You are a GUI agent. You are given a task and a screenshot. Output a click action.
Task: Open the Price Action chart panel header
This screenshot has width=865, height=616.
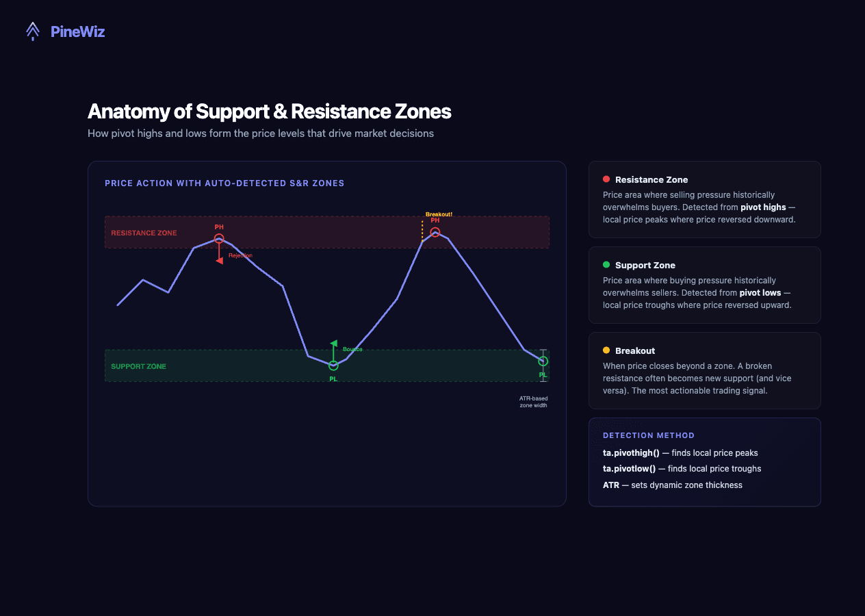click(x=224, y=183)
